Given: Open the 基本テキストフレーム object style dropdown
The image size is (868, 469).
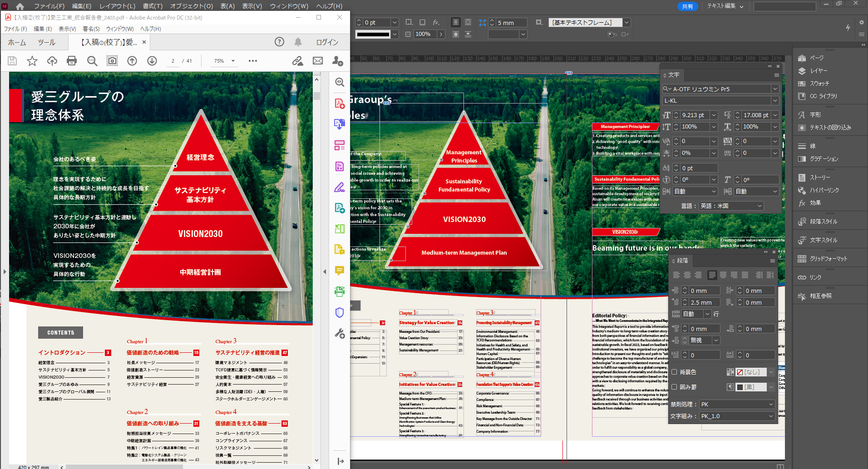Looking at the screenshot, I should click(626, 22).
